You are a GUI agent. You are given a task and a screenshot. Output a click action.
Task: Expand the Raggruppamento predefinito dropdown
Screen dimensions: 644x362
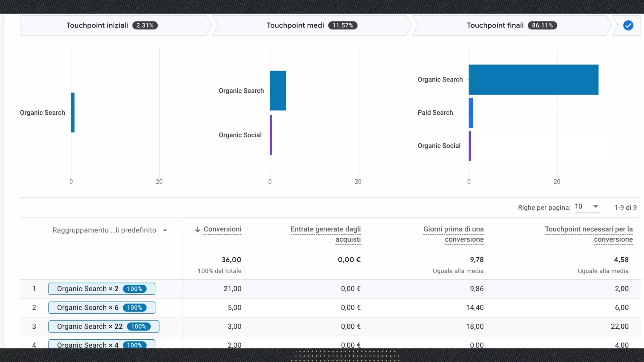coord(110,230)
